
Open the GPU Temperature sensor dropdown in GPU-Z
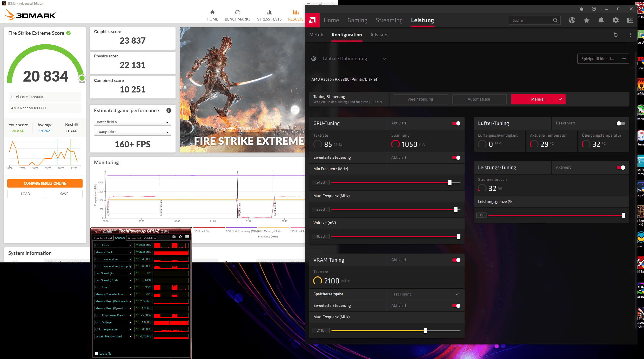(130, 259)
